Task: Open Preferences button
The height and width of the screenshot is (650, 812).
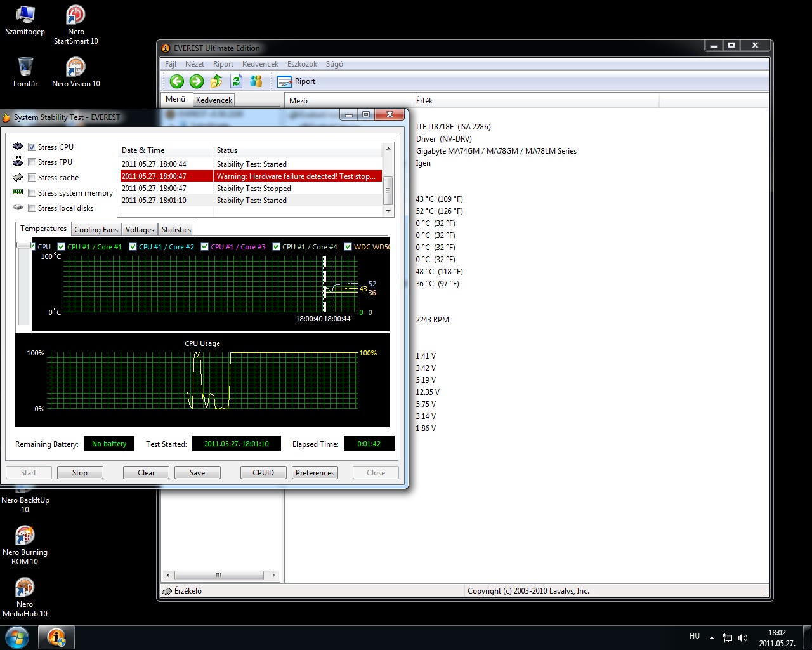Action: [315, 473]
